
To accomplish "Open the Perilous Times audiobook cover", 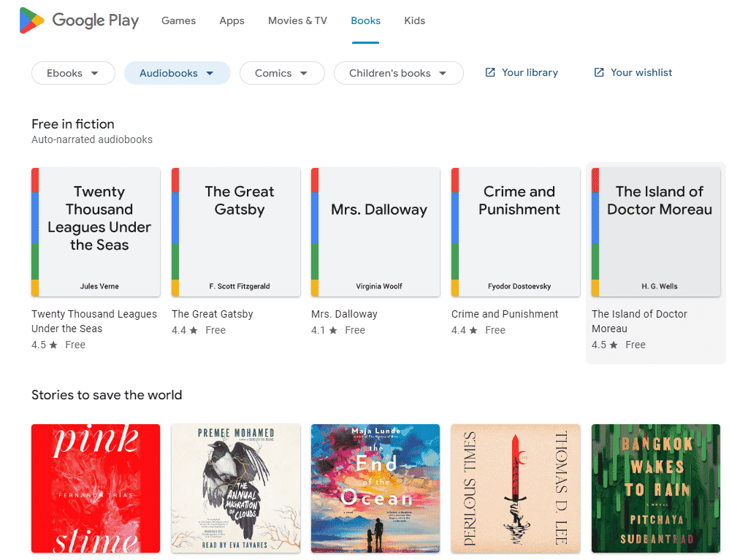I will pyautogui.click(x=516, y=488).
